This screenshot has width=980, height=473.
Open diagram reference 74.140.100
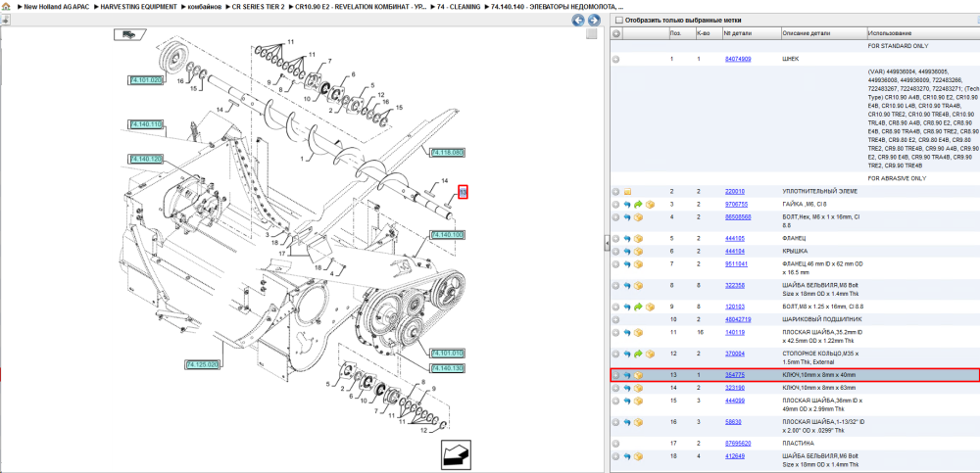[x=447, y=235]
